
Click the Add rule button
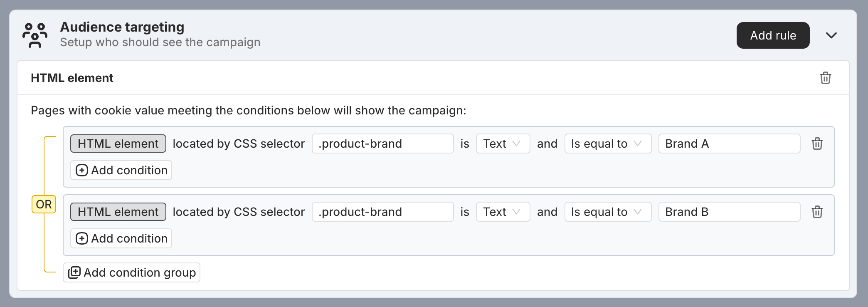pyautogui.click(x=773, y=35)
